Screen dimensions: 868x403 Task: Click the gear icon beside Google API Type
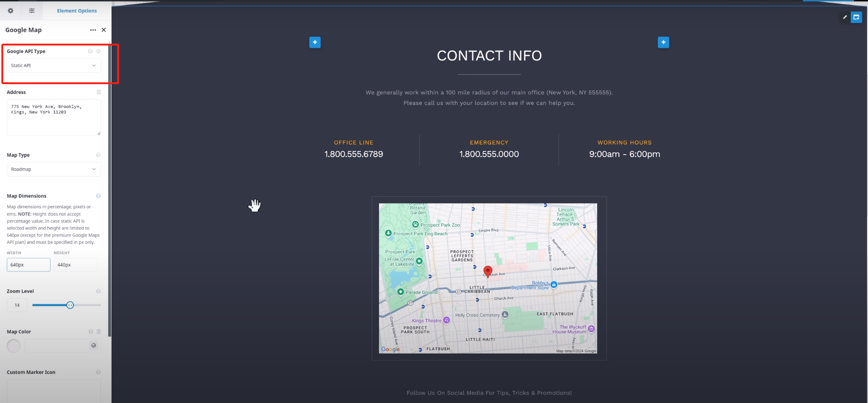click(x=98, y=51)
